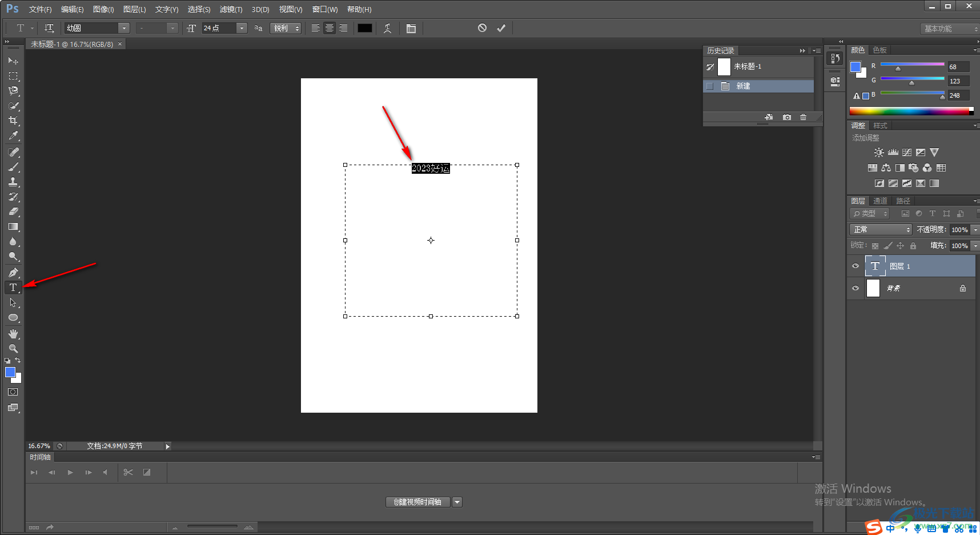
Task: Click the zoom percentage field 16.67%
Action: pyautogui.click(x=39, y=446)
